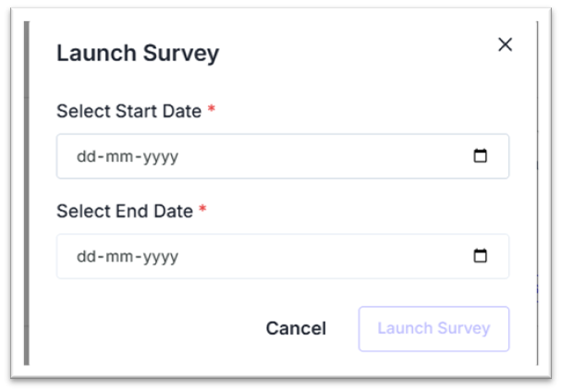Click empty space left of the Cancel button
Image resolution: width=562 pixels, height=392 pixels.
coord(148,328)
